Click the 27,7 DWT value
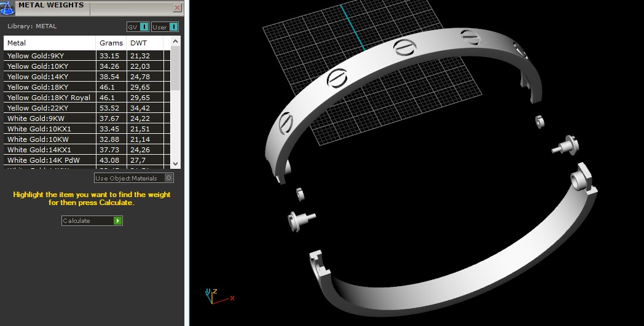Viewport: 644px width, 326px height. (x=138, y=160)
